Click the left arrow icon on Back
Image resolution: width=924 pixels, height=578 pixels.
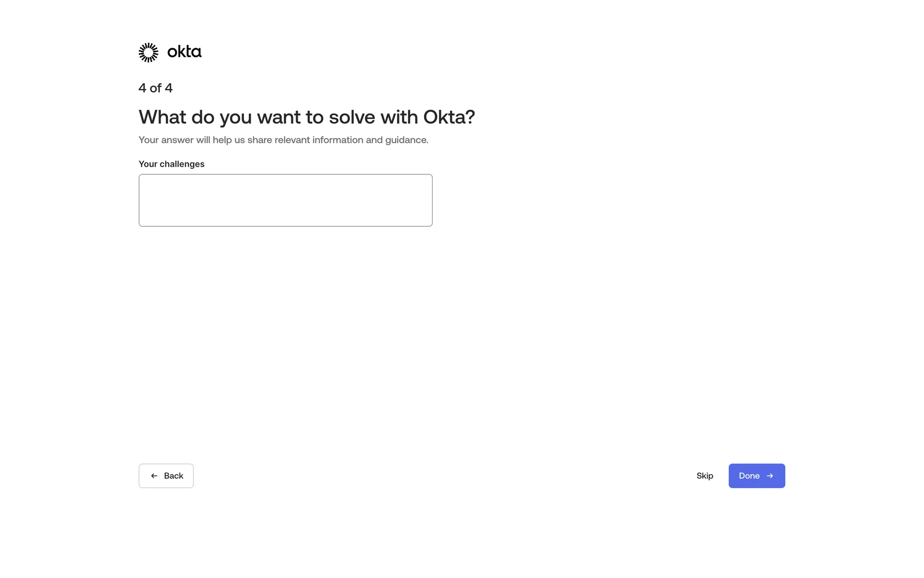tap(154, 476)
